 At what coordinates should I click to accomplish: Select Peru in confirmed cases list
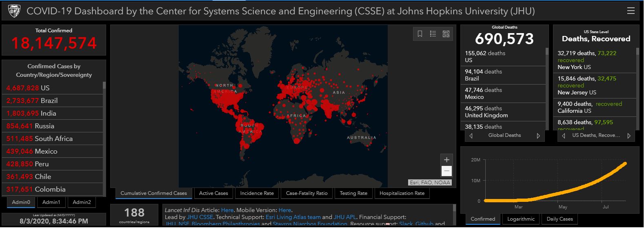click(52, 164)
